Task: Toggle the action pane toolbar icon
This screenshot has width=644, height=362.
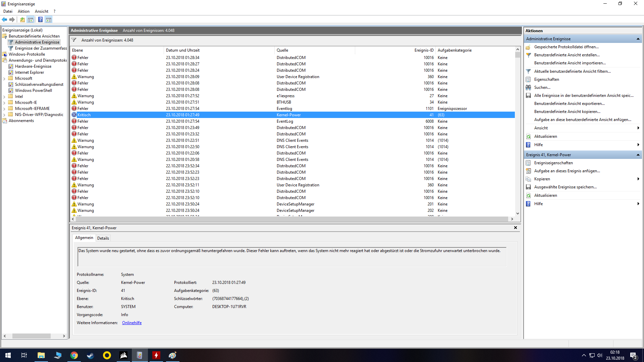Action: point(49,20)
